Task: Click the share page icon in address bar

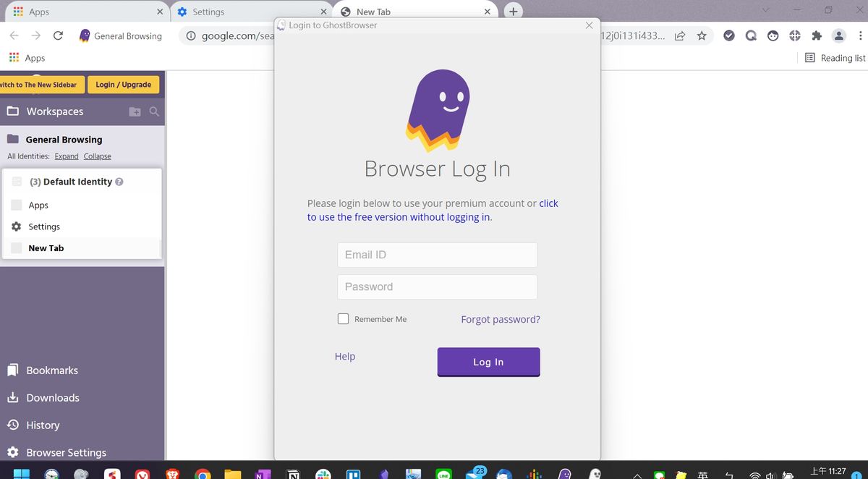Action: pos(680,35)
